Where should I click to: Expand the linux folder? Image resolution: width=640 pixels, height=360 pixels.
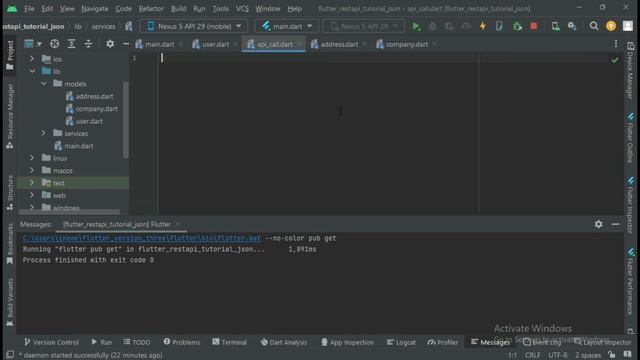[32, 158]
